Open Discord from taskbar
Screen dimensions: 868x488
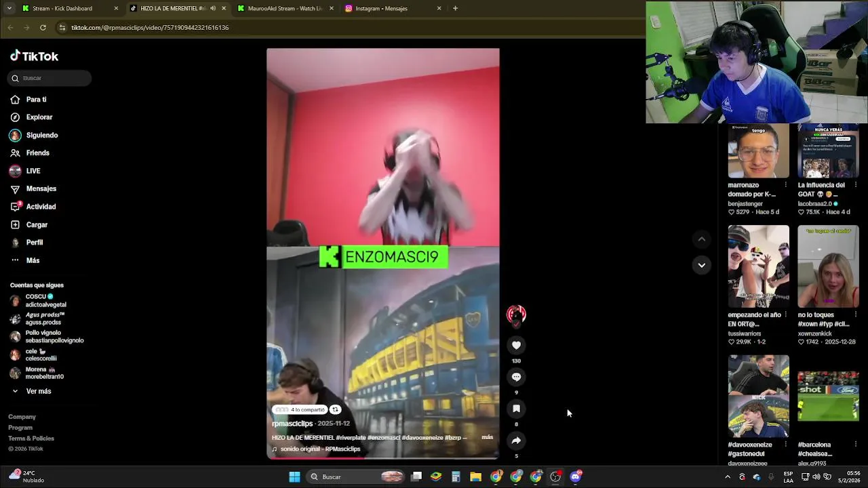pos(575,477)
